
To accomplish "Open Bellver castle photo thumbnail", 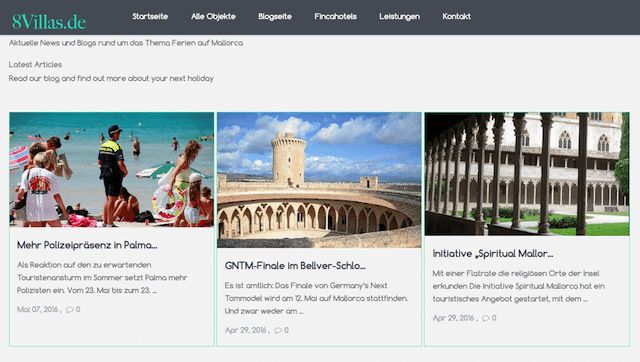I will 319,180.
